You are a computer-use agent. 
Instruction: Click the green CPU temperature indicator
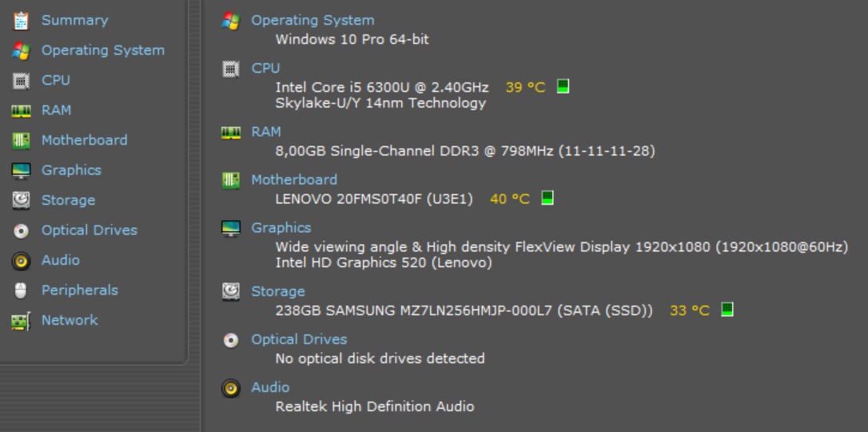tap(563, 86)
